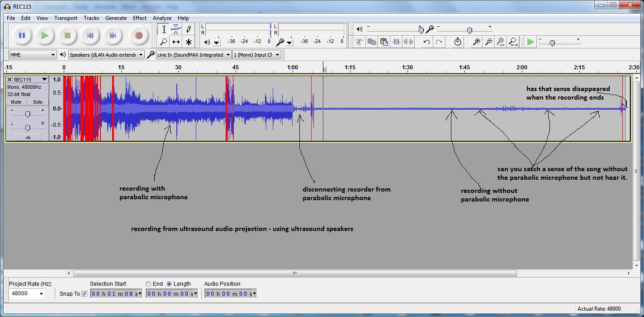The image size is (644, 317).
Task: Click the Cut scissors icon
Action: [359, 42]
